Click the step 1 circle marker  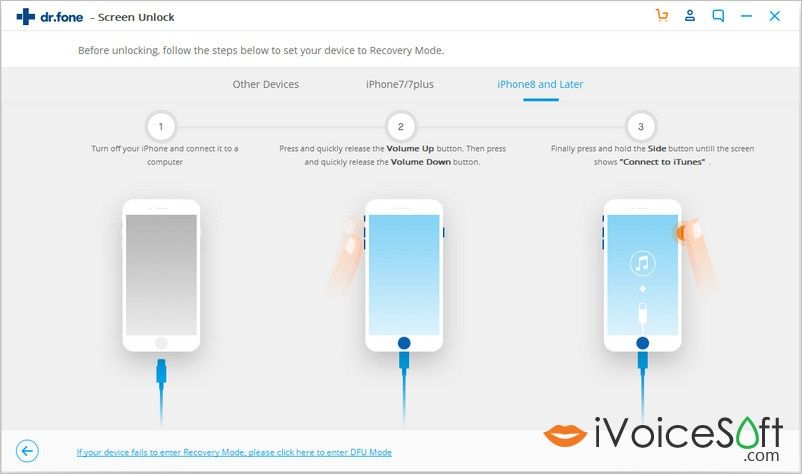coord(161,126)
